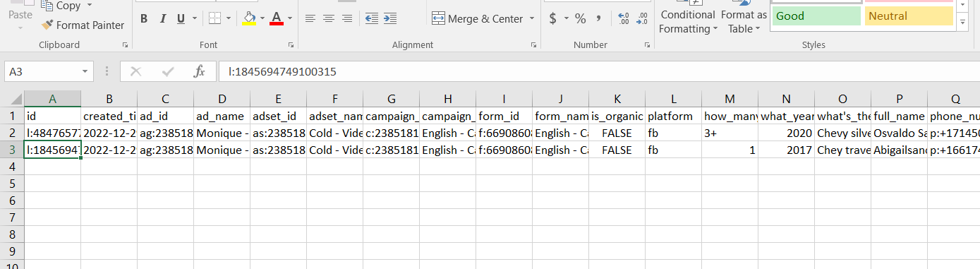The image size is (980, 269).
Task: Decrease decimal places
Action: pyautogui.click(x=641, y=18)
